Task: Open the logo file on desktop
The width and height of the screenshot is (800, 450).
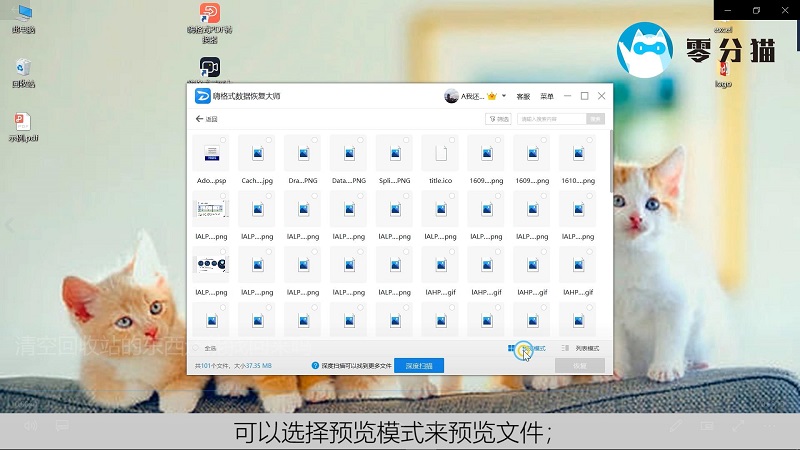Action: point(723,76)
